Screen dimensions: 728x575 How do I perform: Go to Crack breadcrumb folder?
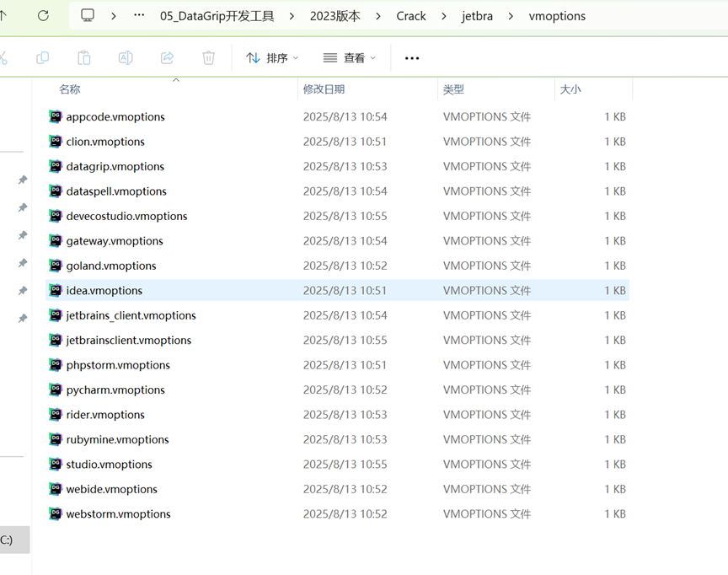coord(411,16)
